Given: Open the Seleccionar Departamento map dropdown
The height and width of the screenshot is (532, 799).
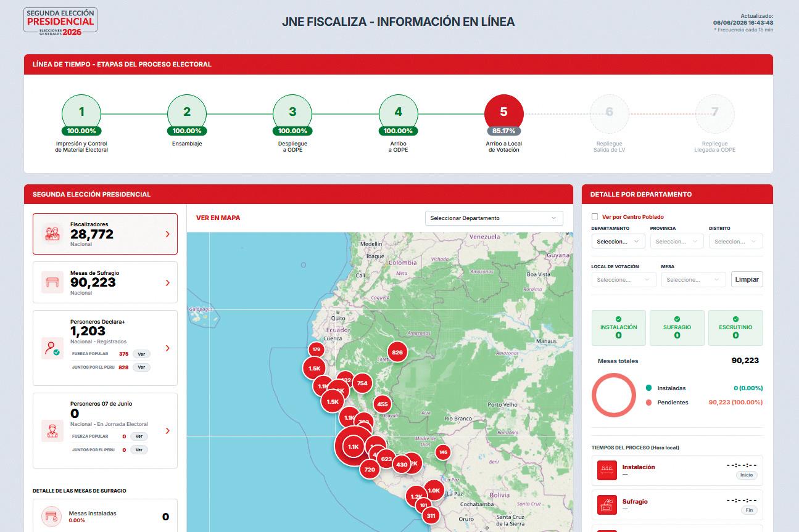Looking at the screenshot, I should (494, 218).
